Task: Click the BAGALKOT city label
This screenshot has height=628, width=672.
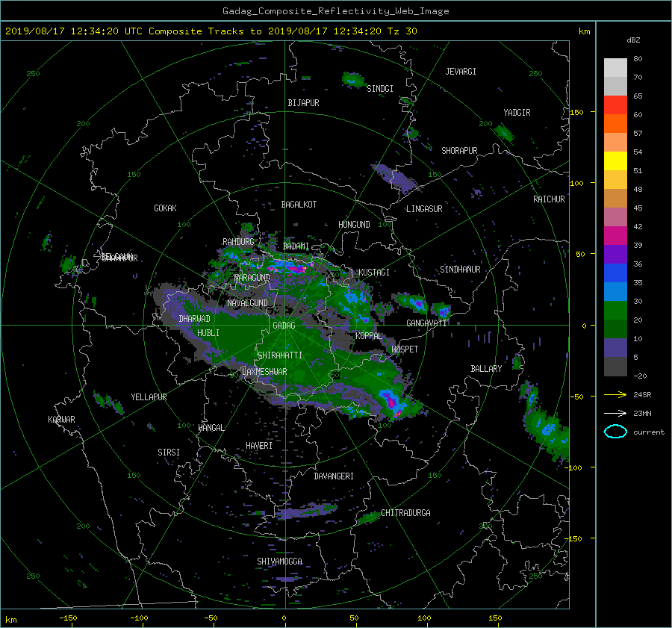Action: pos(299,205)
